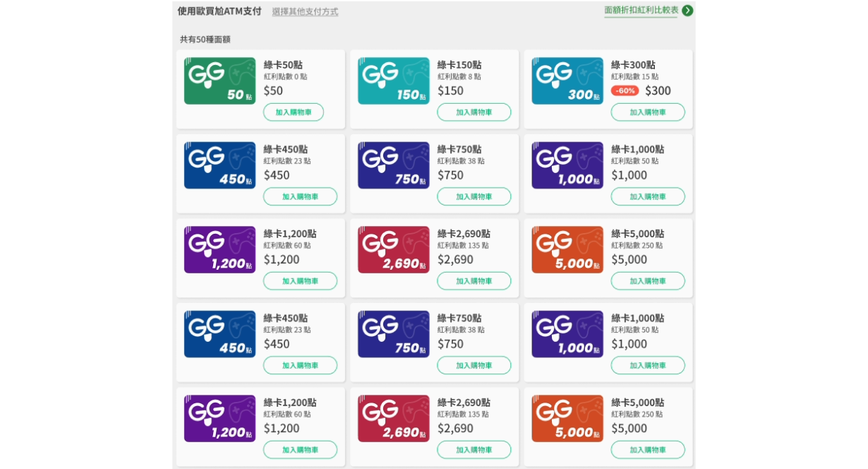
Task: Open the second 750點 card image
Action: tap(393, 334)
